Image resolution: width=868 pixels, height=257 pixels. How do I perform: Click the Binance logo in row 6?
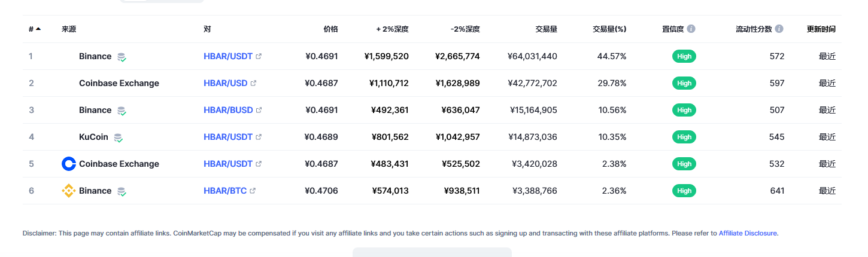pyautogui.click(x=69, y=191)
